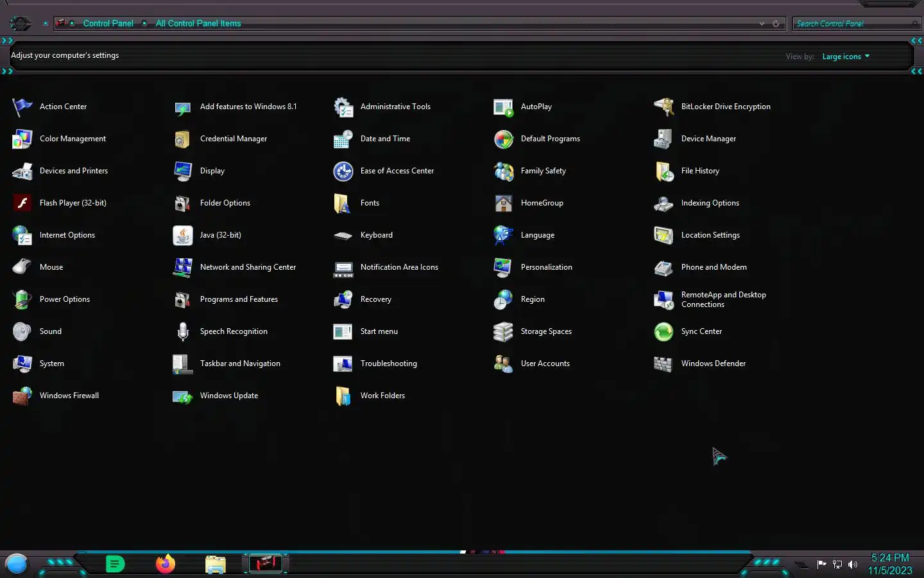Image resolution: width=924 pixels, height=578 pixels.
Task: Open the Indexing Options icon
Action: [664, 203]
